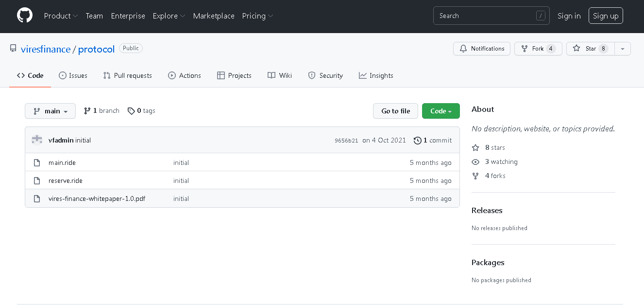This screenshot has height=305, width=644.
Task: Click the star icon next to 8 stars
Action: [x=475, y=147]
